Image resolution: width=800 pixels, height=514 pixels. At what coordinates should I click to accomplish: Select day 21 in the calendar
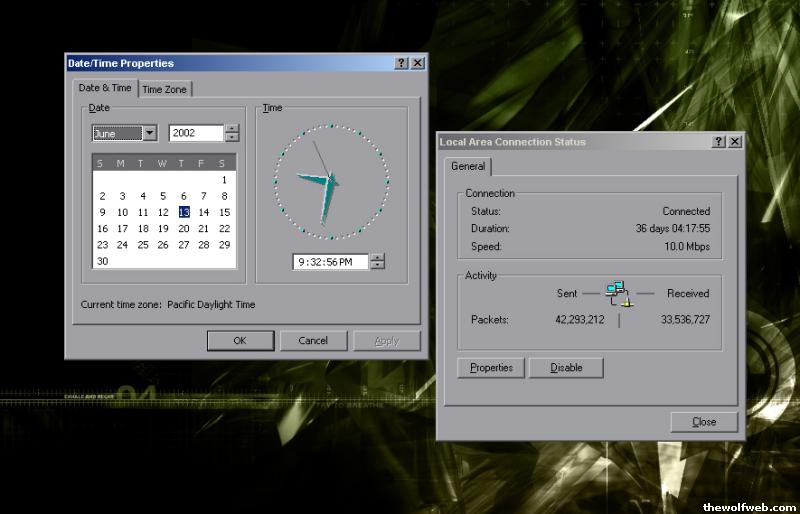(204, 228)
